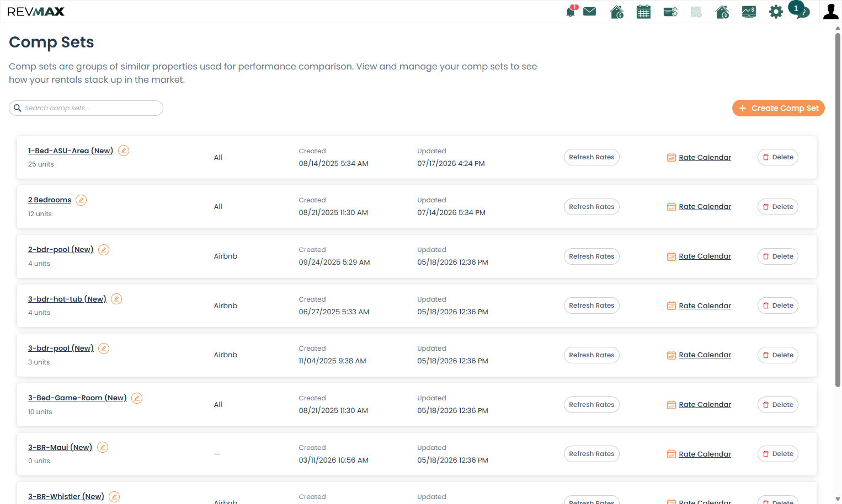The width and height of the screenshot is (842, 504).
Task: Open the 2 Bedrooms comp set link
Action: [50, 200]
